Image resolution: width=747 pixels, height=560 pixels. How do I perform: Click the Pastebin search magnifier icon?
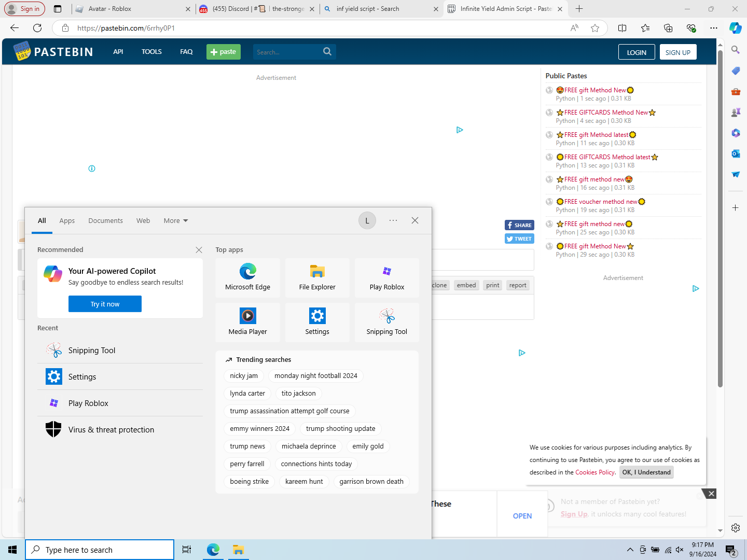coord(327,51)
